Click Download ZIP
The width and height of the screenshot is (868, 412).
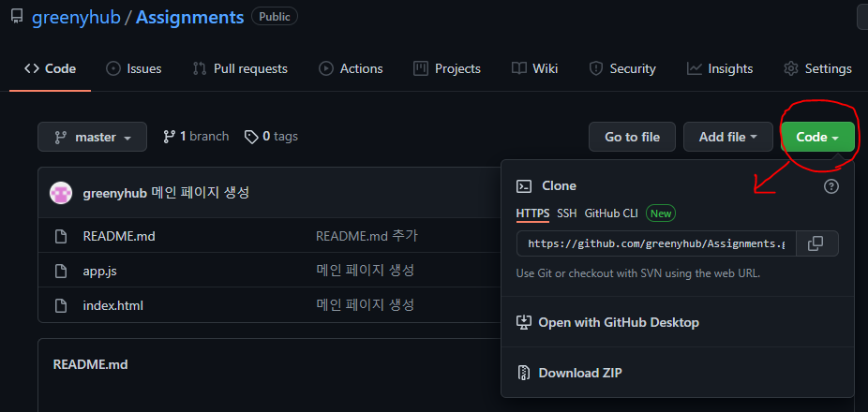tap(580, 373)
